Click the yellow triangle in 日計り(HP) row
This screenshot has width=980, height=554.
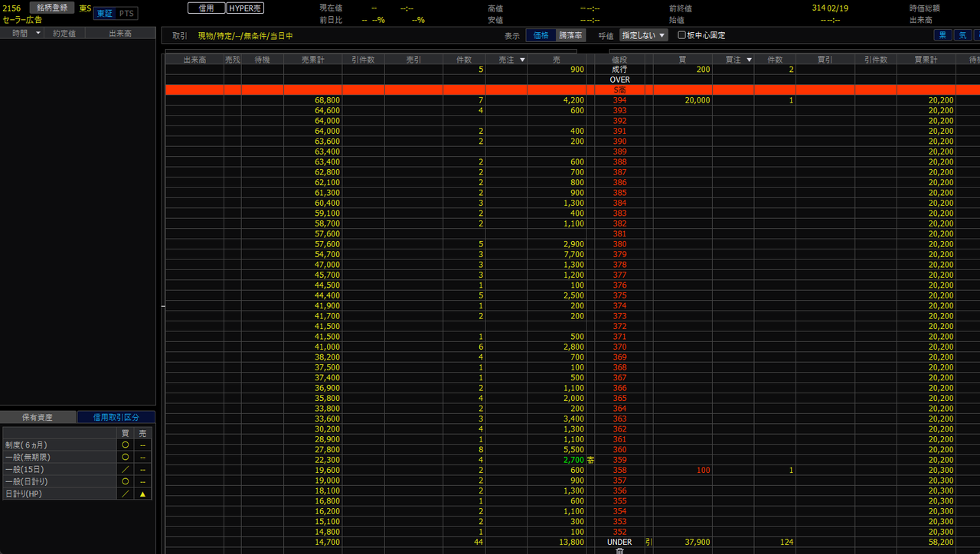(142, 494)
